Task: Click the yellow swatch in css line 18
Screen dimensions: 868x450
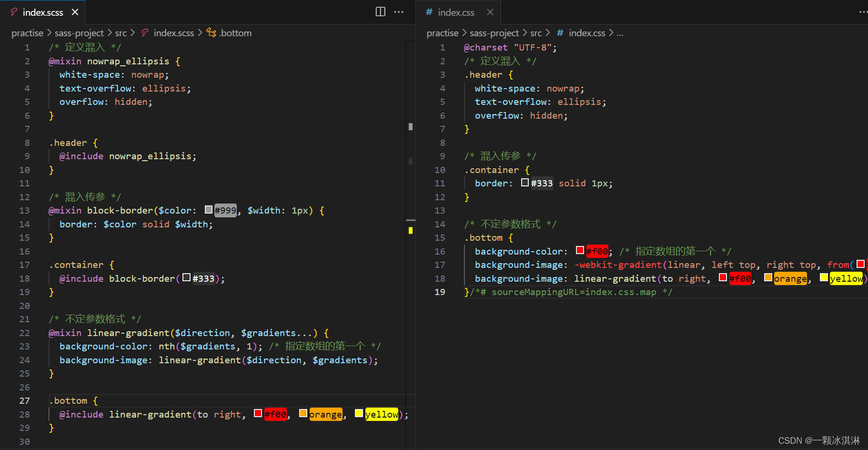Action: click(824, 277)
